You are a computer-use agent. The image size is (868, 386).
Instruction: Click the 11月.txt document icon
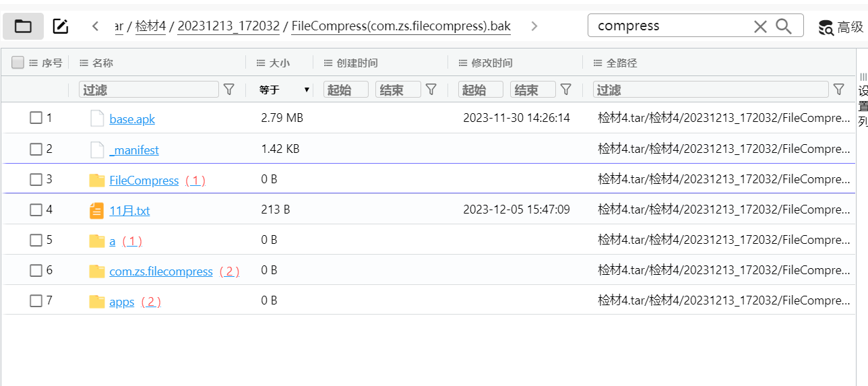coord(97,210)
